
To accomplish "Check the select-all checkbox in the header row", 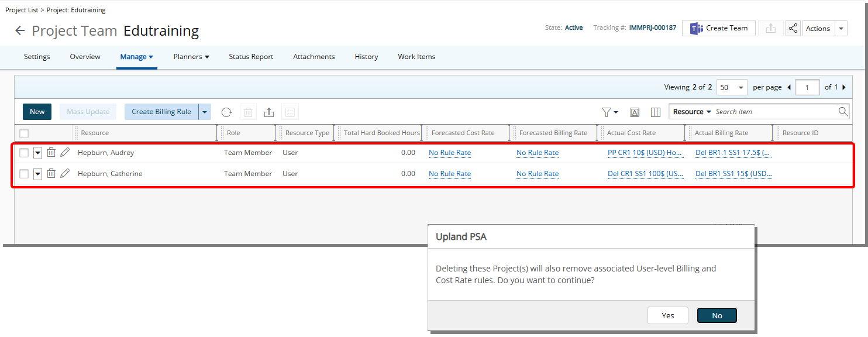I will click(x=24, y=133).
